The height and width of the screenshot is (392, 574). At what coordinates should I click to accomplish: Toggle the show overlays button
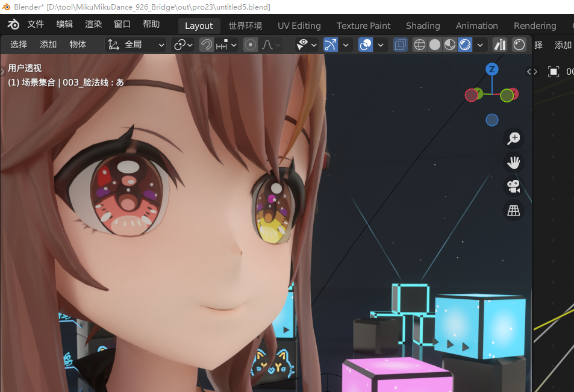pos(366,45)
